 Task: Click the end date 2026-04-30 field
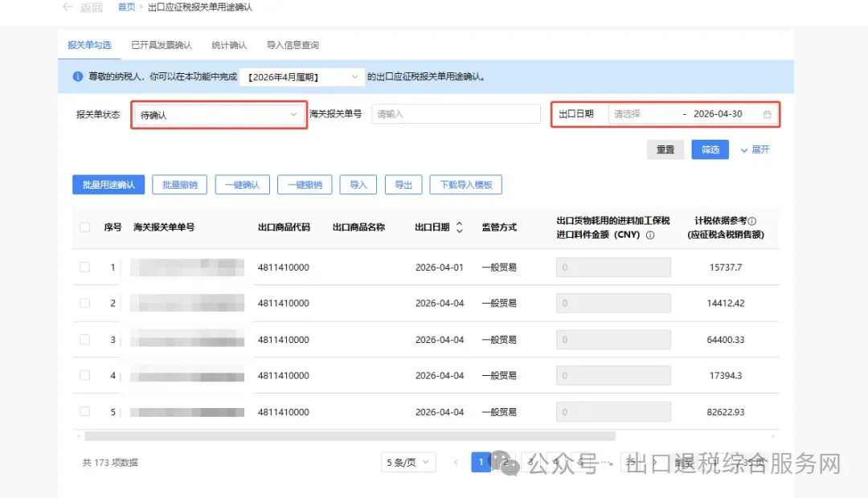[718, 114]
